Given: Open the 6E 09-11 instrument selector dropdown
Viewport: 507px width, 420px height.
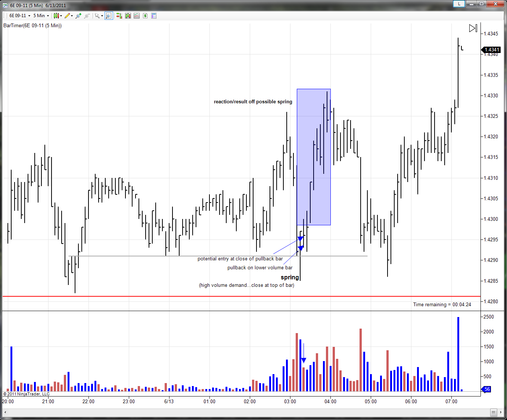Looking at the screenshot, I should point(20,16).
